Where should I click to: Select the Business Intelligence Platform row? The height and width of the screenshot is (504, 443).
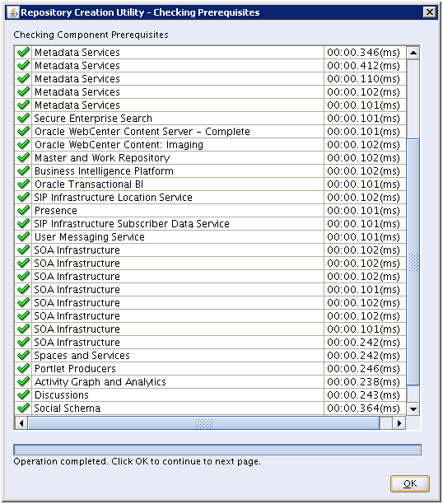(211, 171)
